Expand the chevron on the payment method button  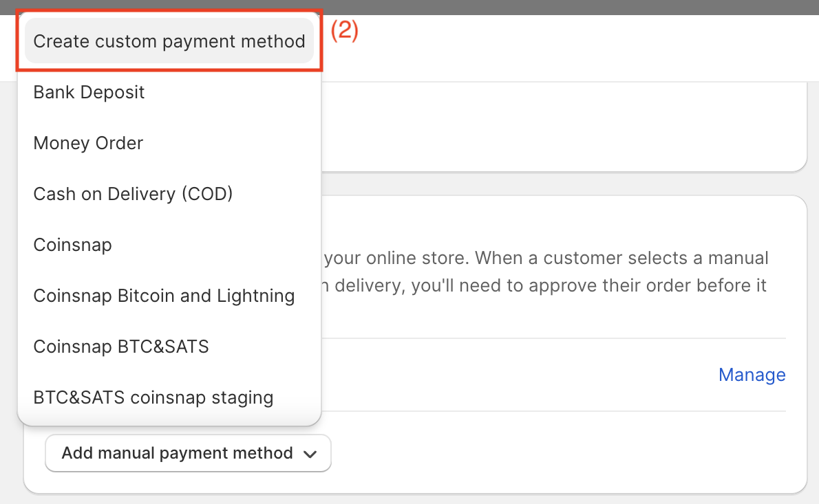click(310, 454)
